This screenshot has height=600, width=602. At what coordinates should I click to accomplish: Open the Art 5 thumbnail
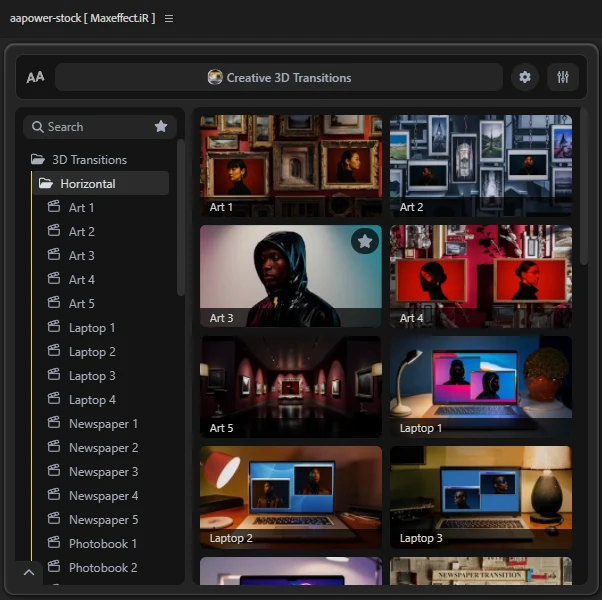click(x=291, y=387)
